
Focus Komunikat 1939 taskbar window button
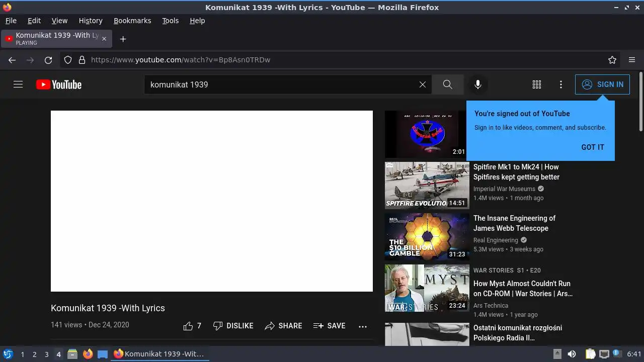pyautogui.click(x=160, y=354)
